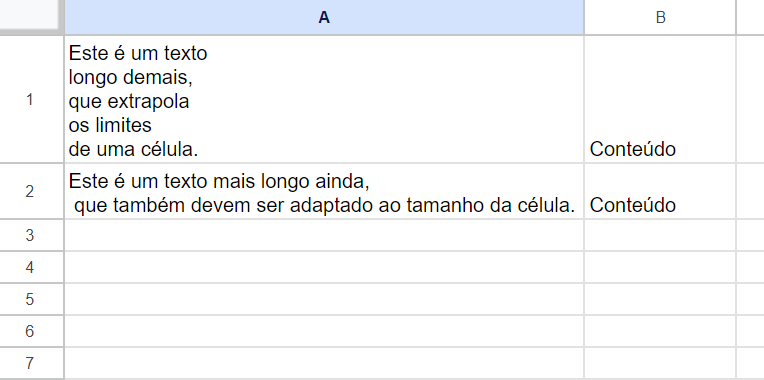Select row 4 header
This screenshot has height=380, width=764.
point(32,267)
